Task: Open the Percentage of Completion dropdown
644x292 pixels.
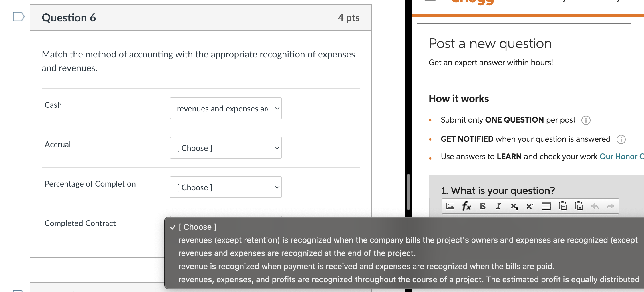Action: (226, 187)
